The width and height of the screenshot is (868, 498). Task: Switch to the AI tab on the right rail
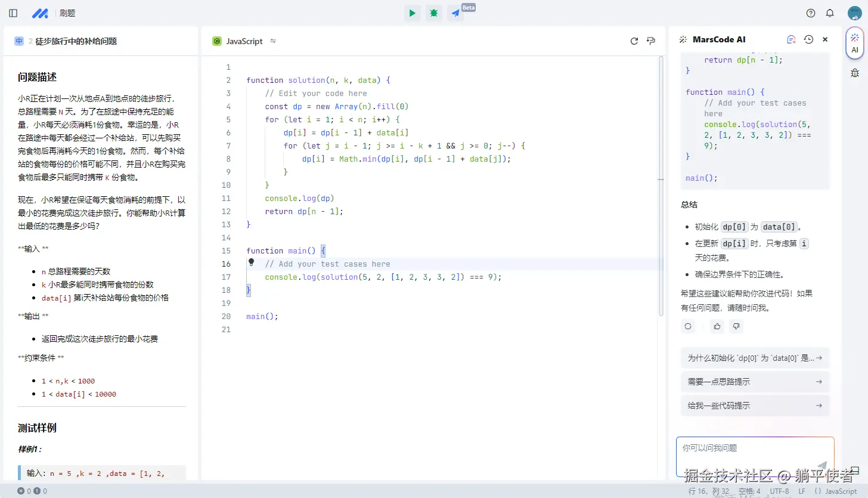click(x=855, y=43)
